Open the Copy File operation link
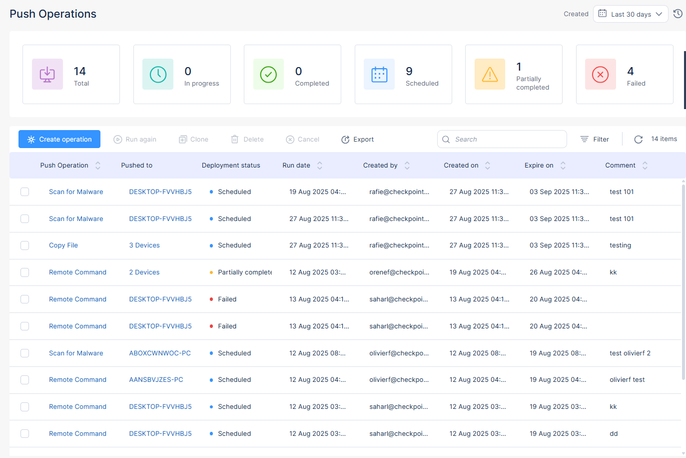 [x=63, y=245]
